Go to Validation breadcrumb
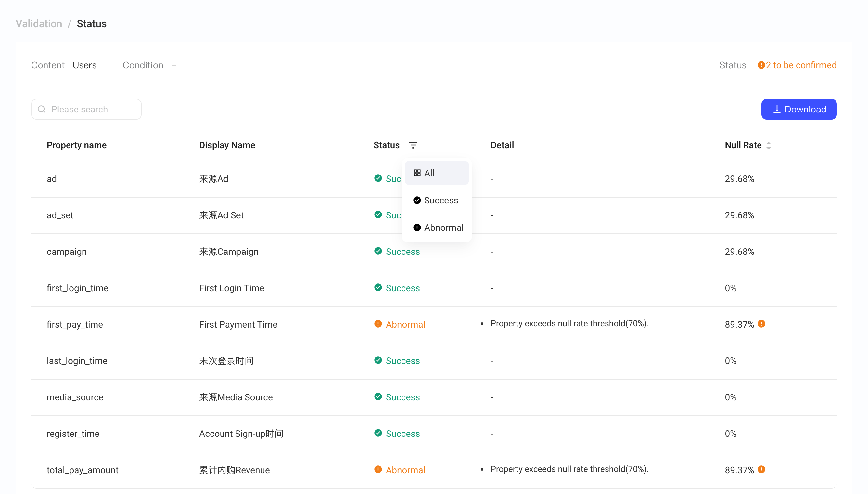Screen dimensions: 868x494 pyautogui.click(x=39, y=24)
